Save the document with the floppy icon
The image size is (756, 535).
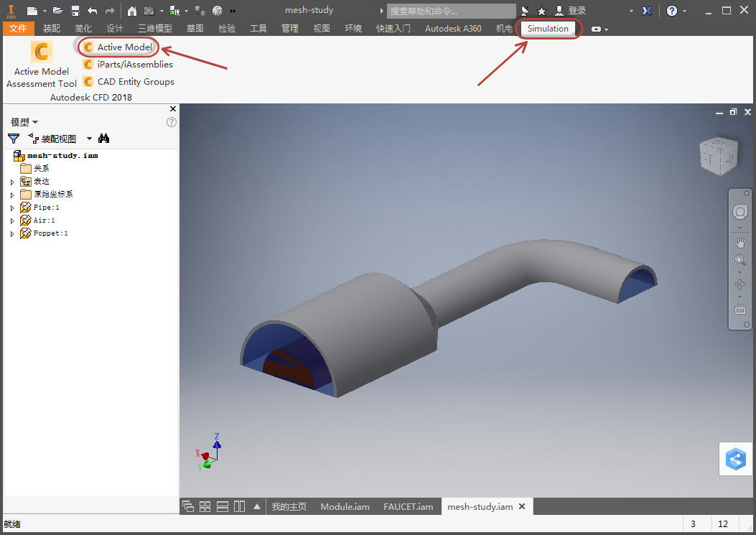[75, 11]
